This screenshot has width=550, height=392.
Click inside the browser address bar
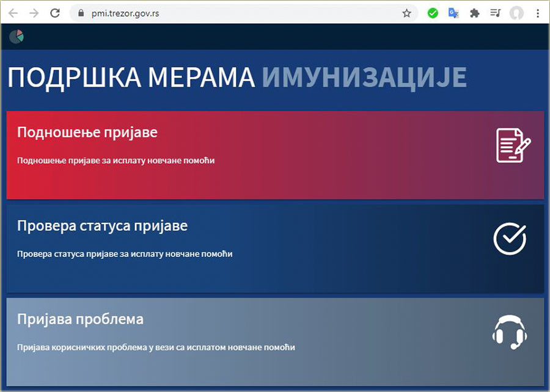[183, 12]
